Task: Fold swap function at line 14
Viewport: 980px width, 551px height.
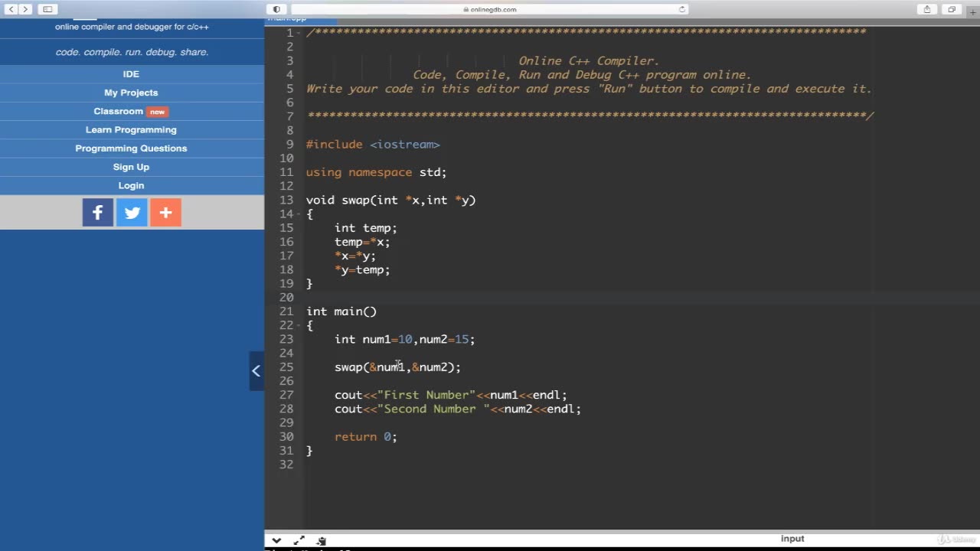Action: point(299,214)
